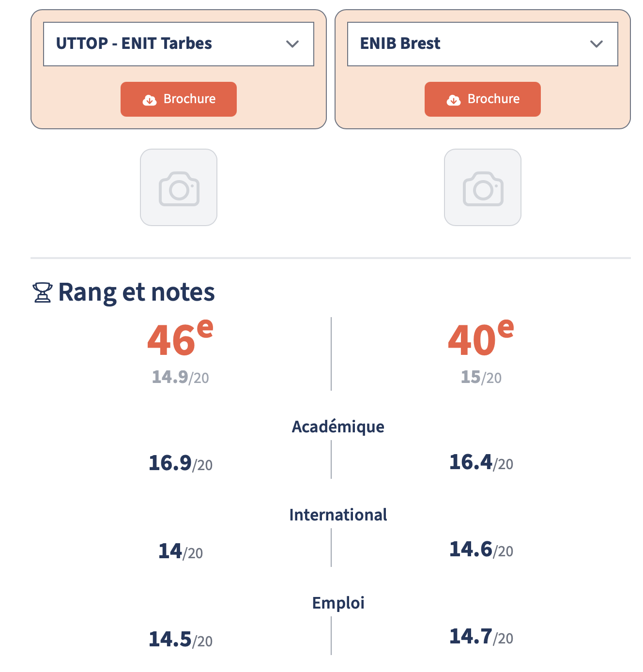Click the 14.7/20 Emploi score
643x672 pixels.
[481, 637]
